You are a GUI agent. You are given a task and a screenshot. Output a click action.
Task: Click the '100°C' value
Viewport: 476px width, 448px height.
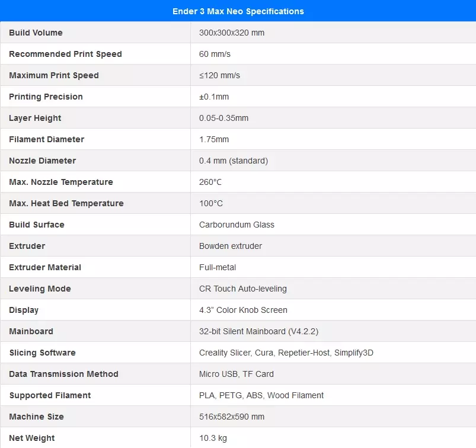coord(211,203)
